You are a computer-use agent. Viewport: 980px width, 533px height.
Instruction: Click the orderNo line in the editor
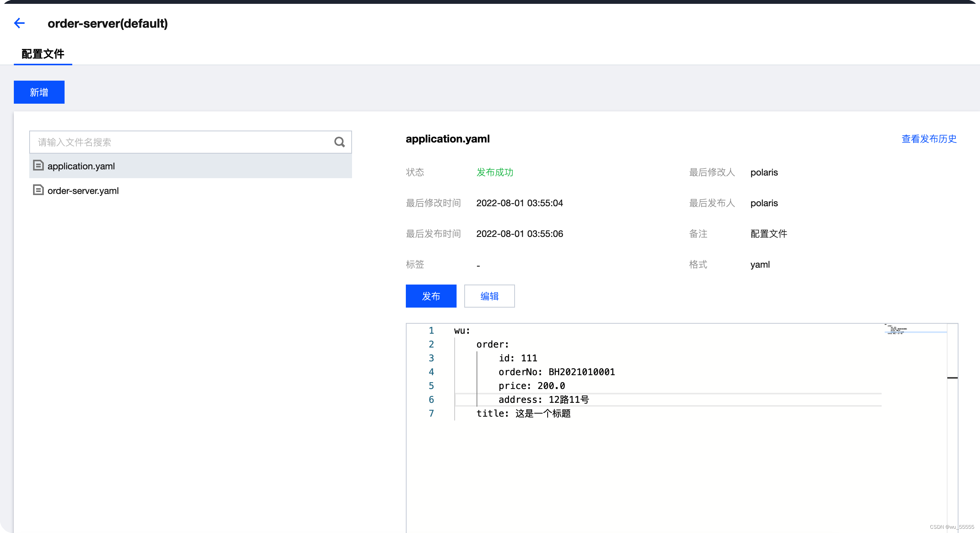[x=556, y=372]
